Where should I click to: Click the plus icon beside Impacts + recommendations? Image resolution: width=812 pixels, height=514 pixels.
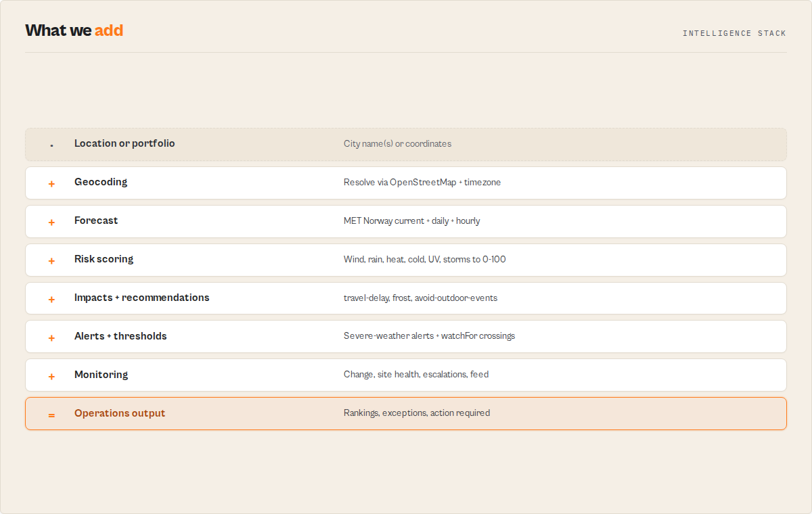click(51, 300)
